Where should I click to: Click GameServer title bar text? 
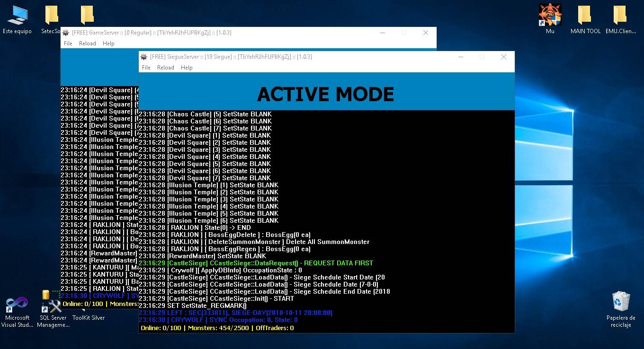click(152, 33)
